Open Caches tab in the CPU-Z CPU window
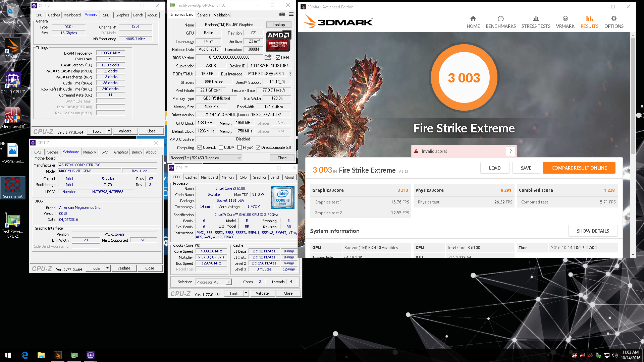This screenshot has height=362, width=644. (191, 177)
